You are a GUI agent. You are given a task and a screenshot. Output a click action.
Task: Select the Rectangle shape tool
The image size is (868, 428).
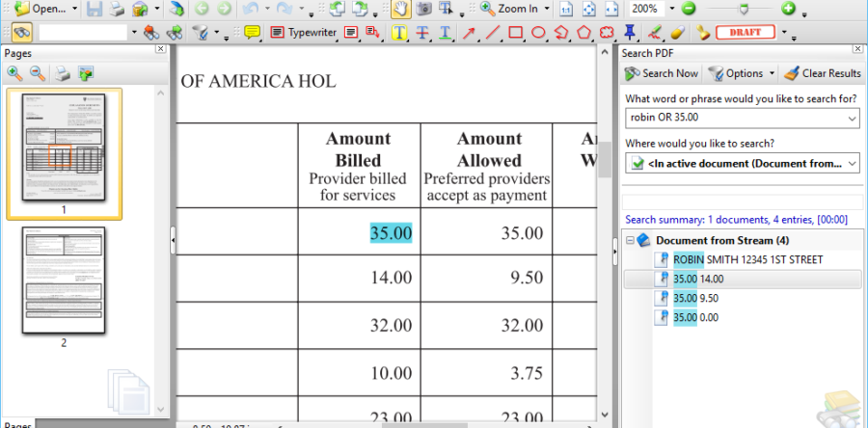(x=516, y=32)
